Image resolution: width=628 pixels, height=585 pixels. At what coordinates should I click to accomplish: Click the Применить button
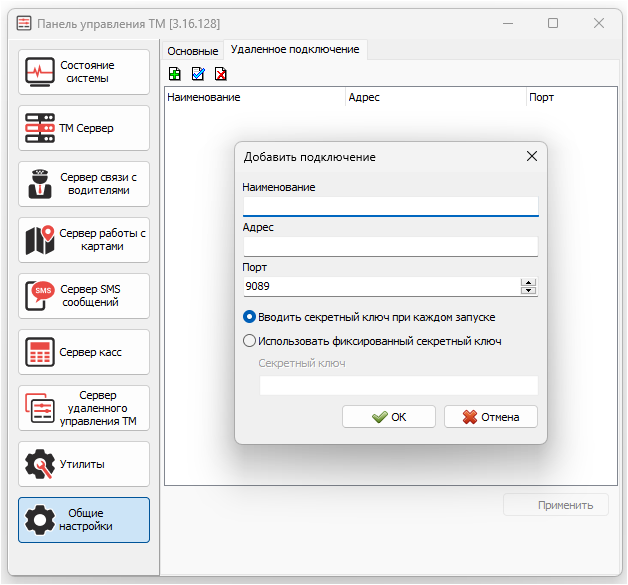point(556,505)
